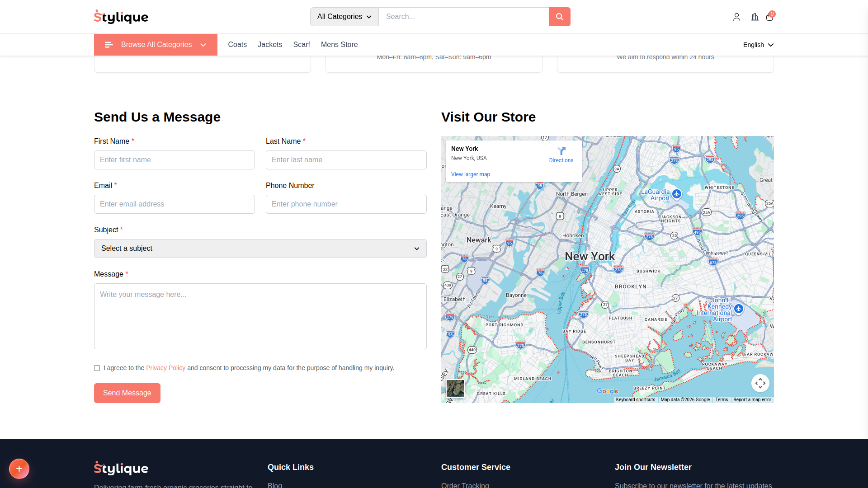Viewport: 868px width, 488px height.
Task: Go to Coats category
Action: pos(237,45)
